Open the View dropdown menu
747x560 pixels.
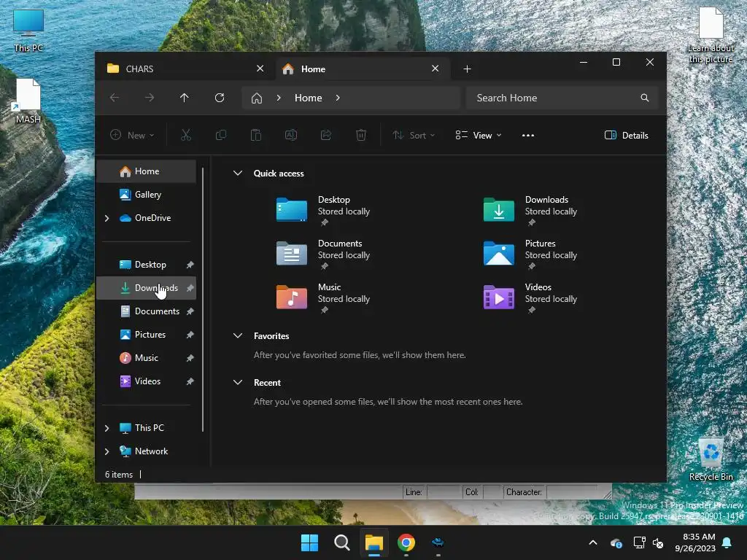coord(479,135)
